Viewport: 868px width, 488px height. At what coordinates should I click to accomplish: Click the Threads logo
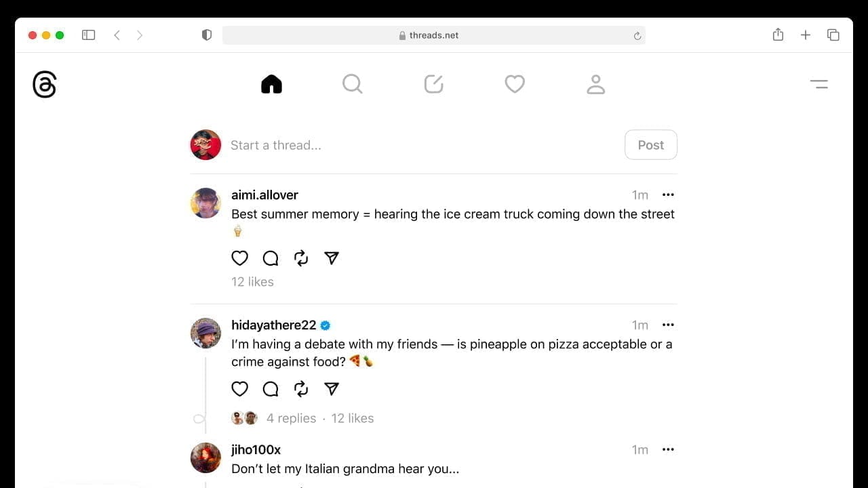44,84
